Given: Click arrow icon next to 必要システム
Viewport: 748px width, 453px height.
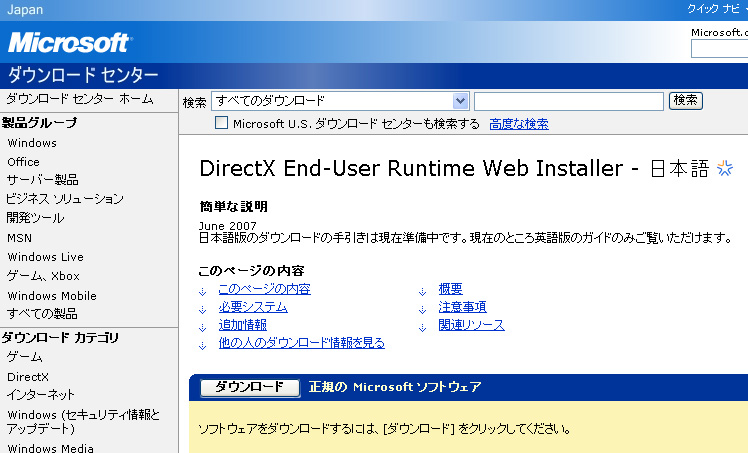Looking at the screenshot, I should (203, 309).
